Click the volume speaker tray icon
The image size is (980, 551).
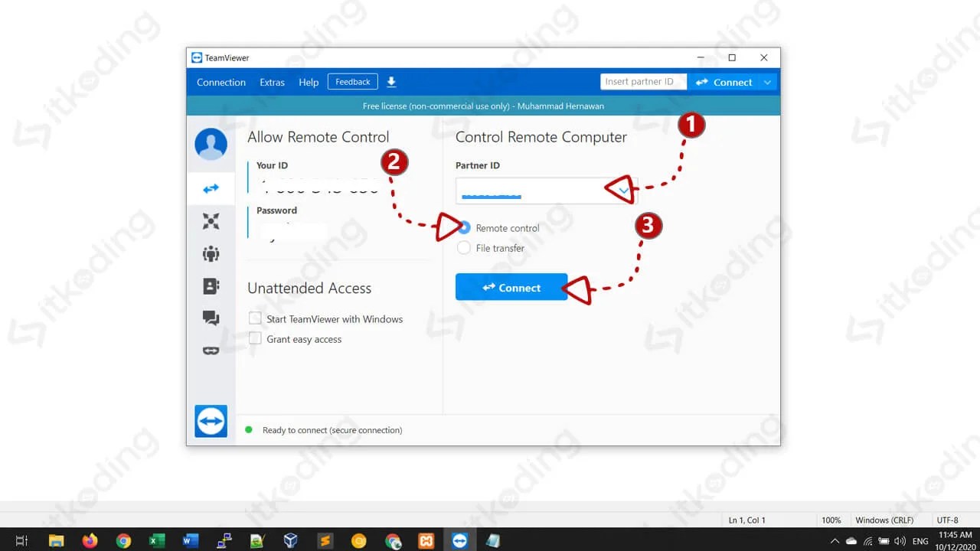pos(900,541)
